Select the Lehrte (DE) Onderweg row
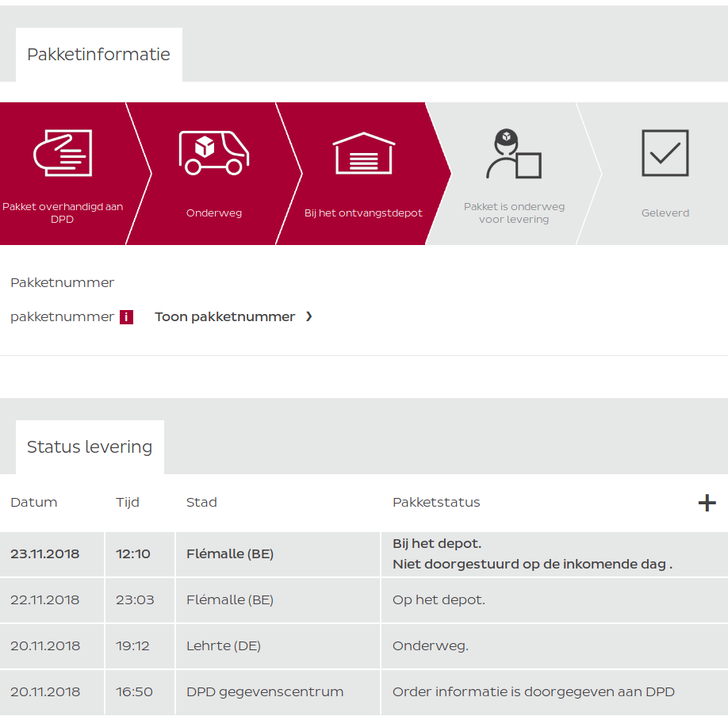This screenshot has height=720, width=728. click(364, 645)
